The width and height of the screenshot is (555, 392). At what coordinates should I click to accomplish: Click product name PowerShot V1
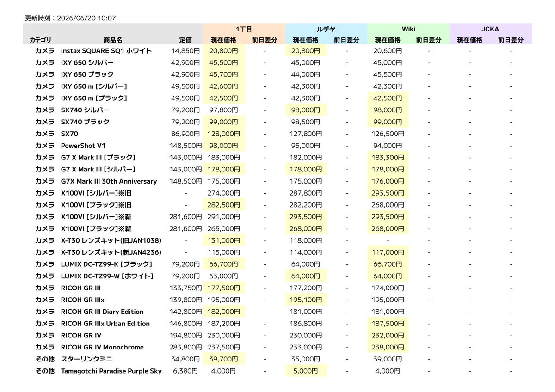(x=83, y=146)
